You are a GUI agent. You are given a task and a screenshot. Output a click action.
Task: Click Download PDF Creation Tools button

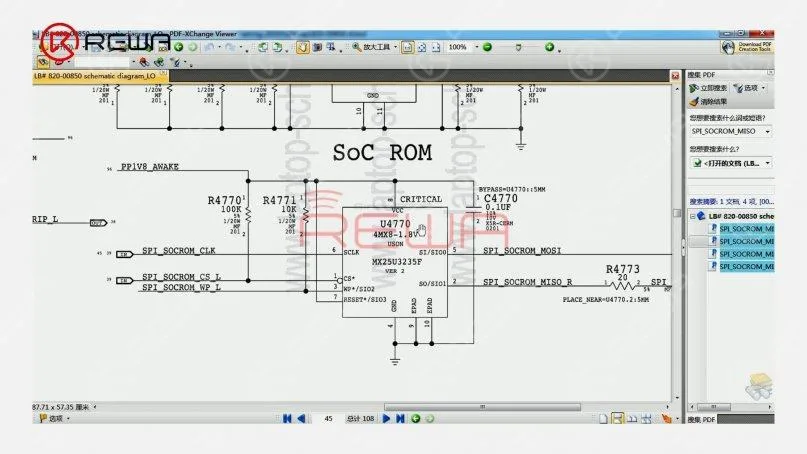(747, 47)
